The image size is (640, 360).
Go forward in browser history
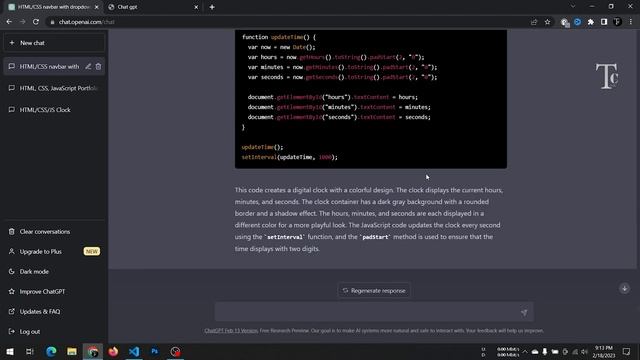point(22,22)
